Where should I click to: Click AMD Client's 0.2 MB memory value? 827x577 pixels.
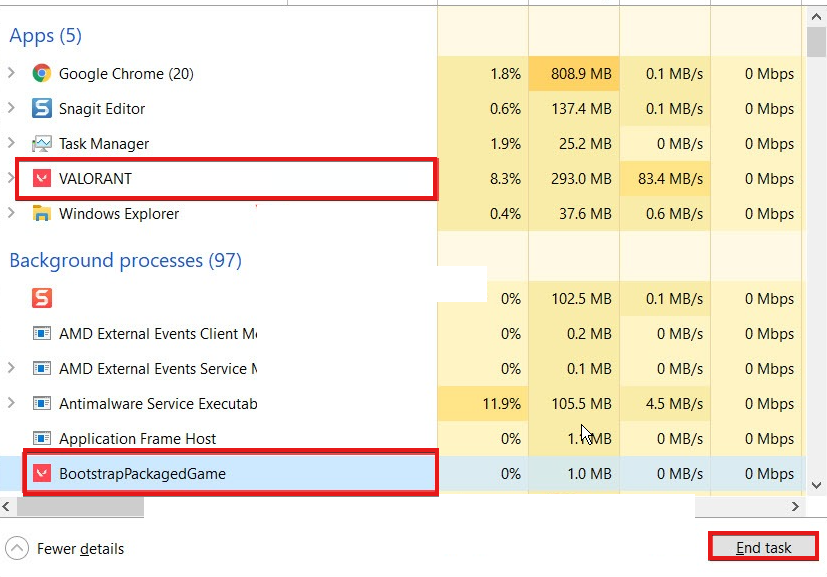(x=589, y=333)
